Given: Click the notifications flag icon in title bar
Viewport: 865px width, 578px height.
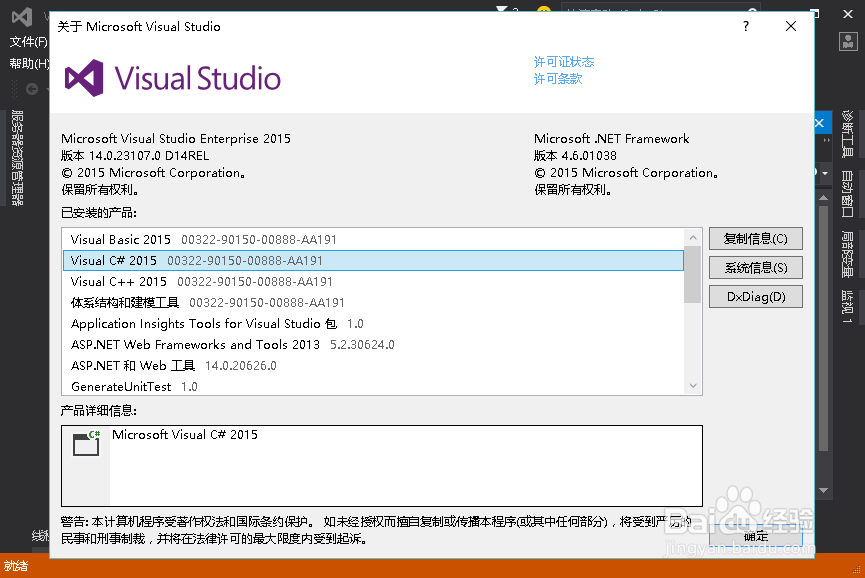Looking at the screenshot, I should point(502,9).
